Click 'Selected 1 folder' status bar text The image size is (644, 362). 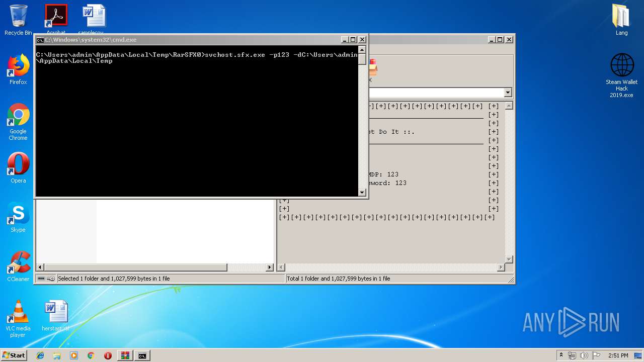(114, 279)
